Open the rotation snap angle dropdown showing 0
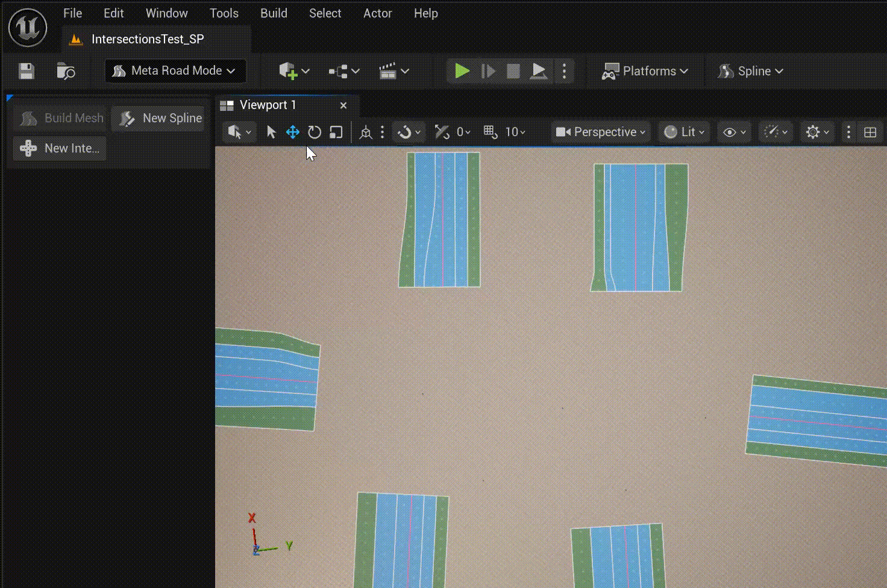Viewport: 887px width, 588px height. point(463,132)
